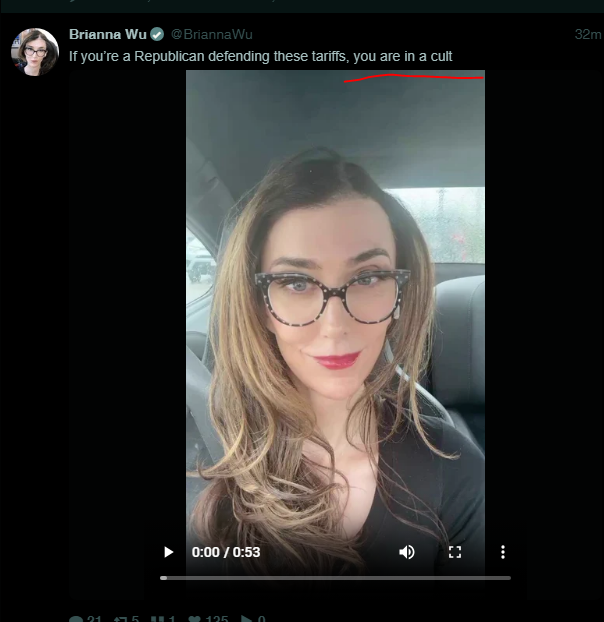Click the tweet text about tariffs
604x622 pixels.
261,56
